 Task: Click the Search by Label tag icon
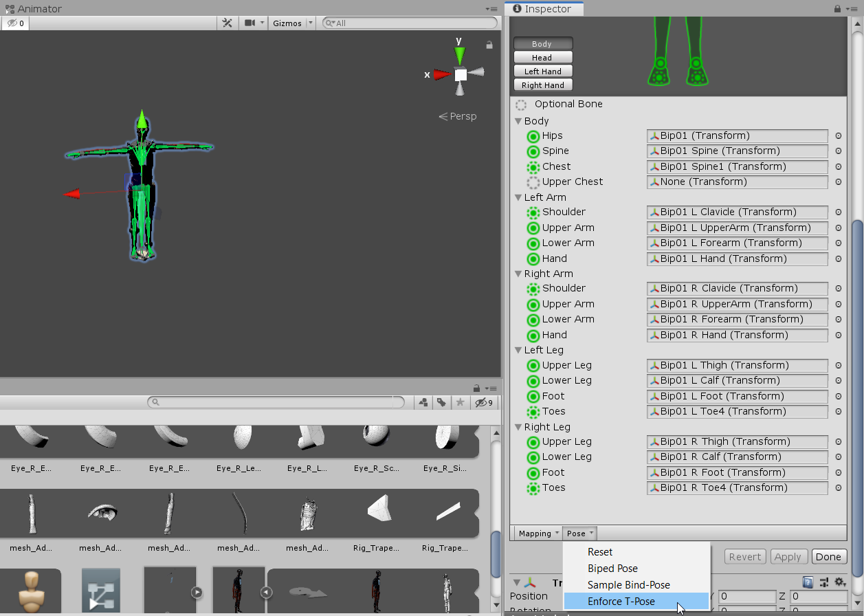[441, 402]
